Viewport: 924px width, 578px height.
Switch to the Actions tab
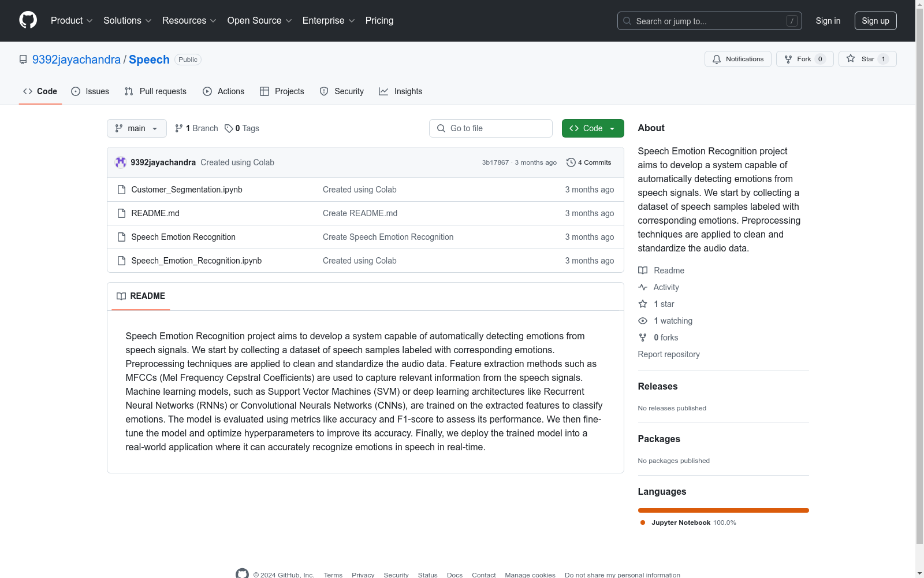(x=223, y=91)
